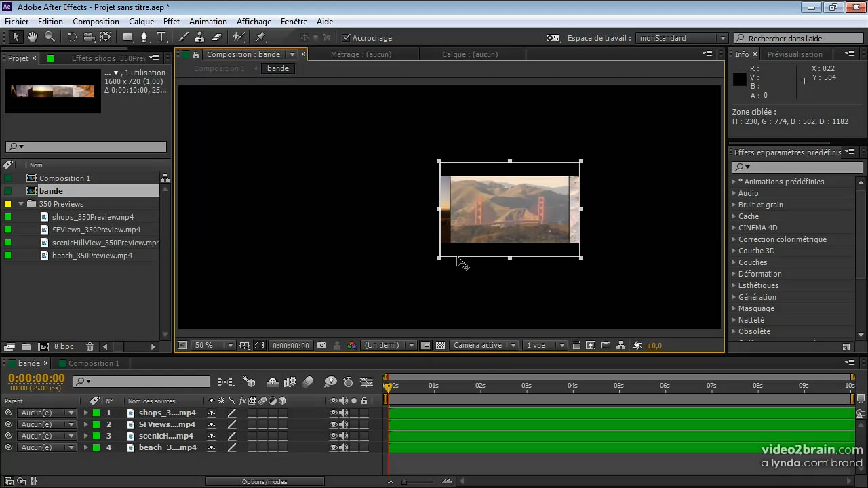
Task: Select the Text tool
Action: [x=161, y=37]
